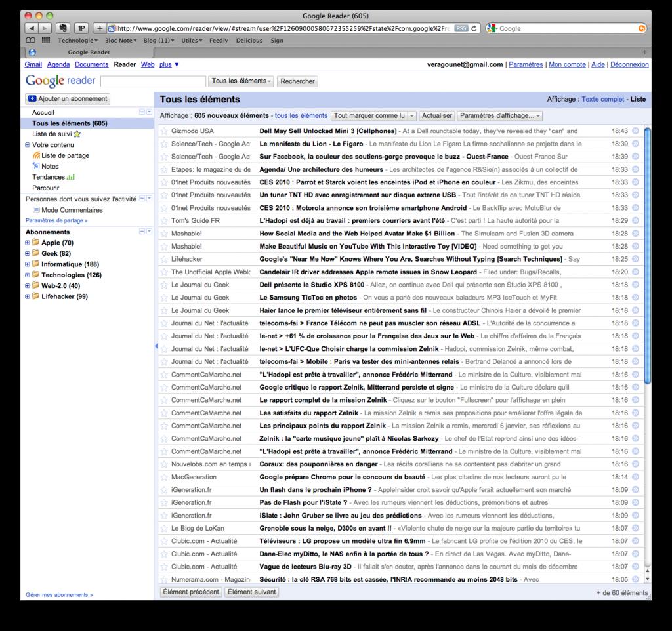The image size is (672, 631).
Task: Click the Notes sidebar icon
Action: (x=37, y=166)
